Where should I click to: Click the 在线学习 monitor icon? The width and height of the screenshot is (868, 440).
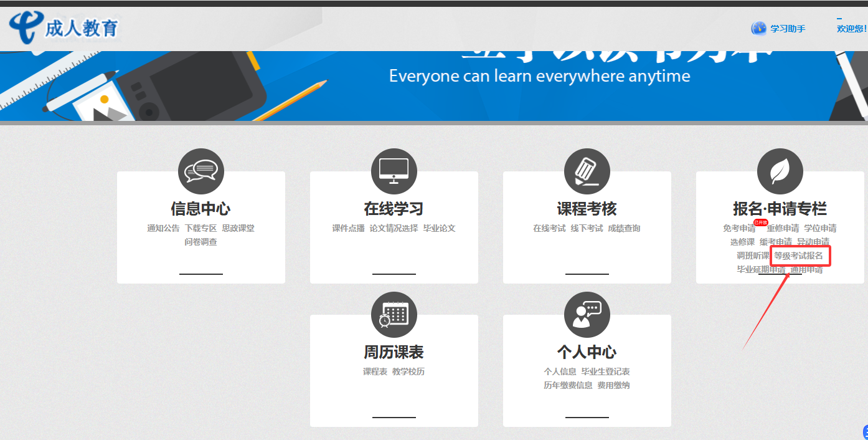pyautogui.click(x=394, y=171)
